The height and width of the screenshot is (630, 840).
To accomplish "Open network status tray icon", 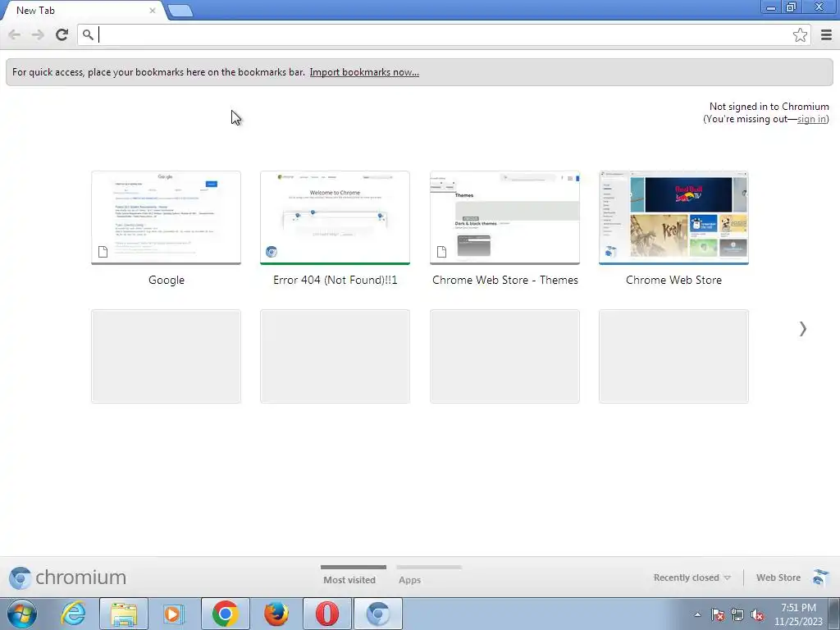I will tap(737, 614).
